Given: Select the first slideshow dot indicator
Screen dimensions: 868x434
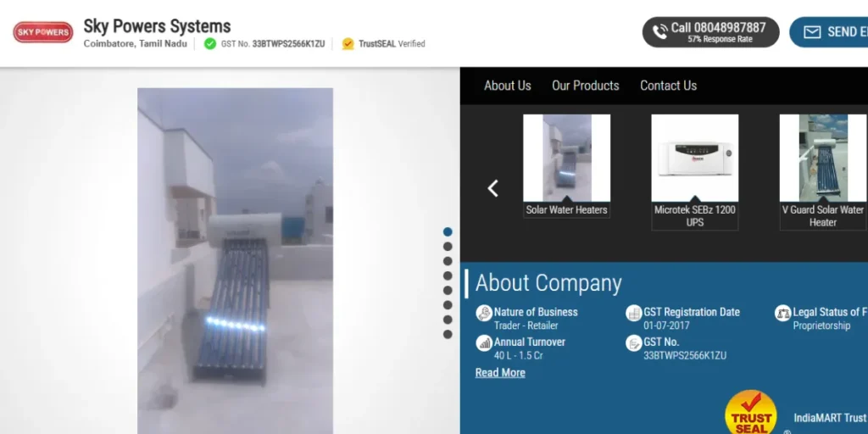Looking at the screenshot, I should (x=448, y=231).
